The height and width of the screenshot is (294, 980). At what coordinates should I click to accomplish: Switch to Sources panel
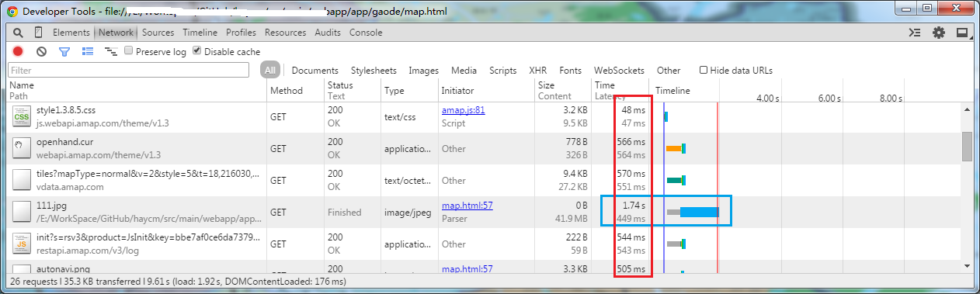[x=158, y=33]
